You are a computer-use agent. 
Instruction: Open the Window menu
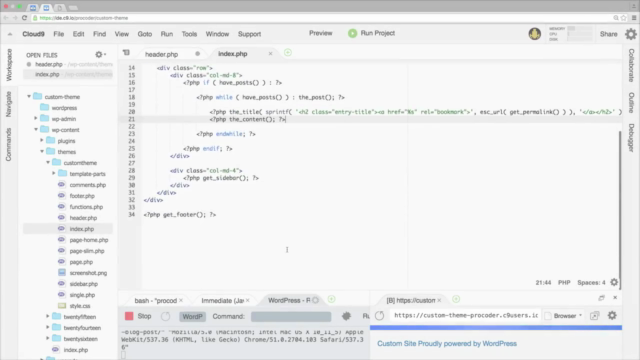tap(217, 34)
